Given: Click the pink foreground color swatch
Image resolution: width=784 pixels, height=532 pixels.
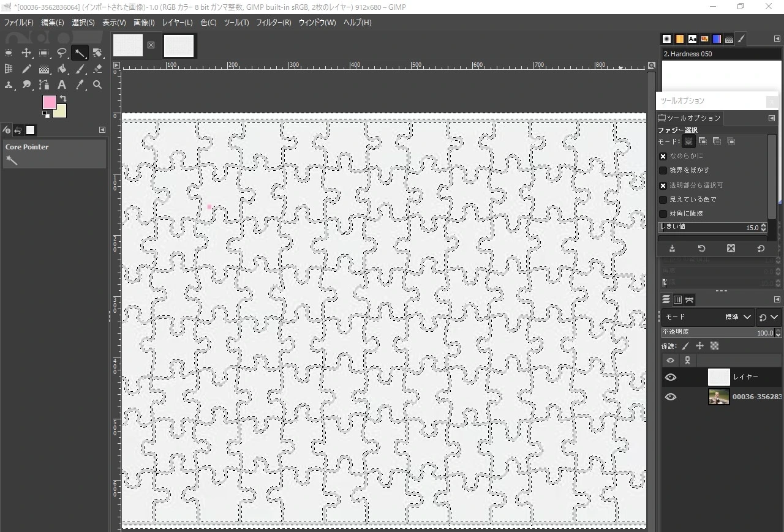Looking at the screenshot, I should coord(49,102).
